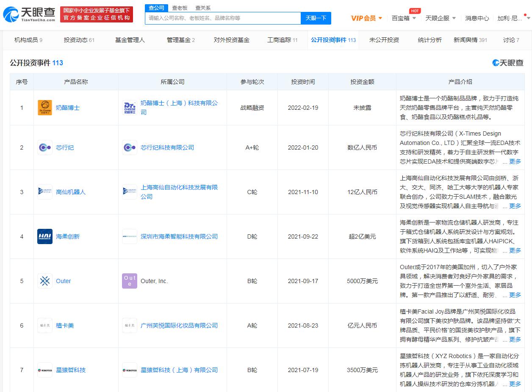Open the 对外投资基金 tab
Viewport: 532px width, 392px height.
click(x=232, y=40)
